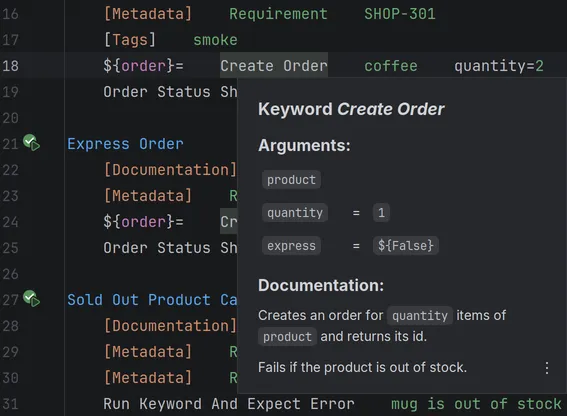Click the Sold Out Product test name
Viewport: 567px width, 416px height.
point(152,300)
